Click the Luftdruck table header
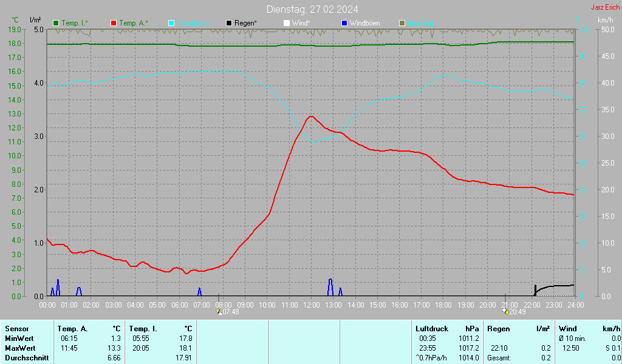This screenshot has width=622, height=364. tap(431, 328)
